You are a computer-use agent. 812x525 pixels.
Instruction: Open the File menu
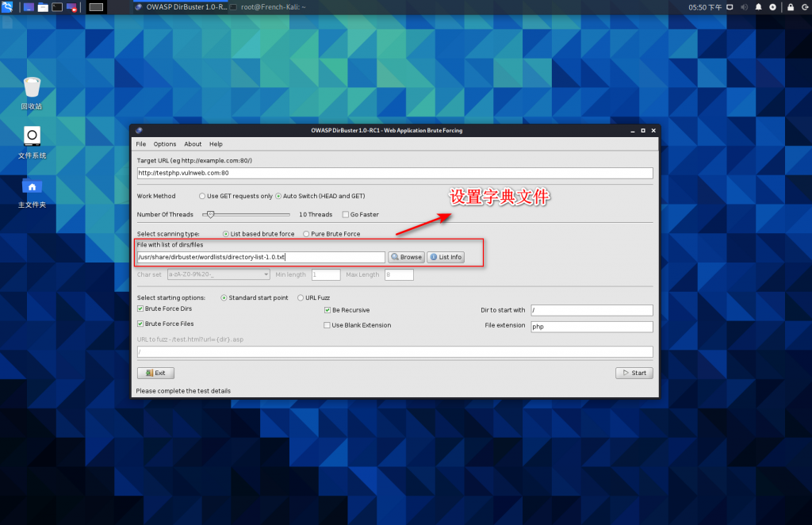(141, 144)
